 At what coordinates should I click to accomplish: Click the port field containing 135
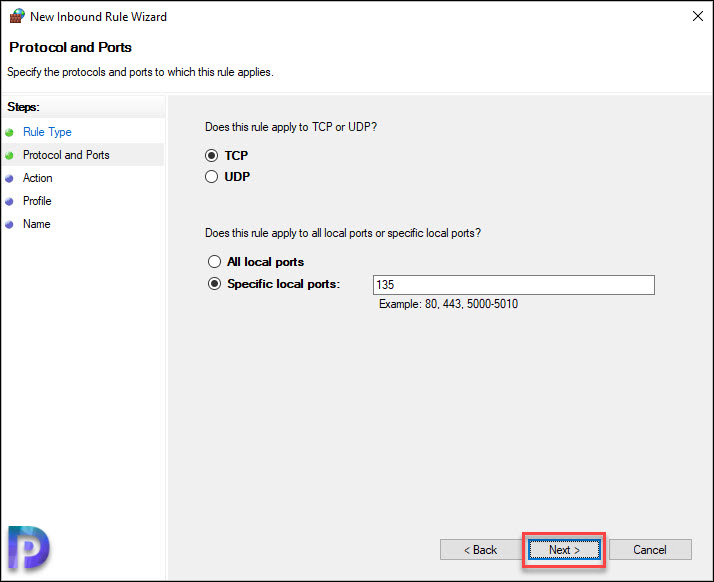(514, 285)
